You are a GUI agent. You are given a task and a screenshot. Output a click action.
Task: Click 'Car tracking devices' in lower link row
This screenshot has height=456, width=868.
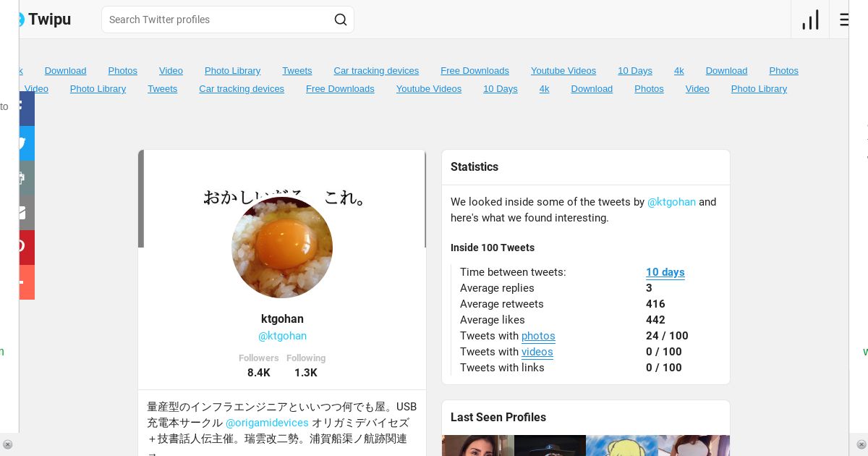(242, 89)
